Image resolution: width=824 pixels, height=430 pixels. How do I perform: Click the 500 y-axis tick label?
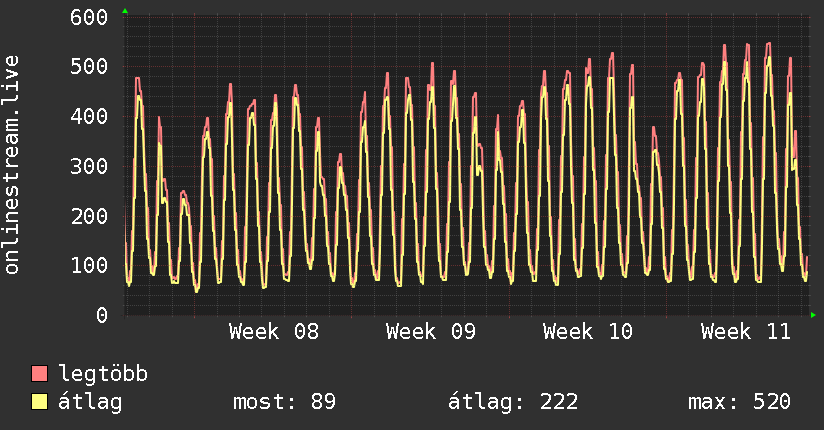tap(90, 67)
